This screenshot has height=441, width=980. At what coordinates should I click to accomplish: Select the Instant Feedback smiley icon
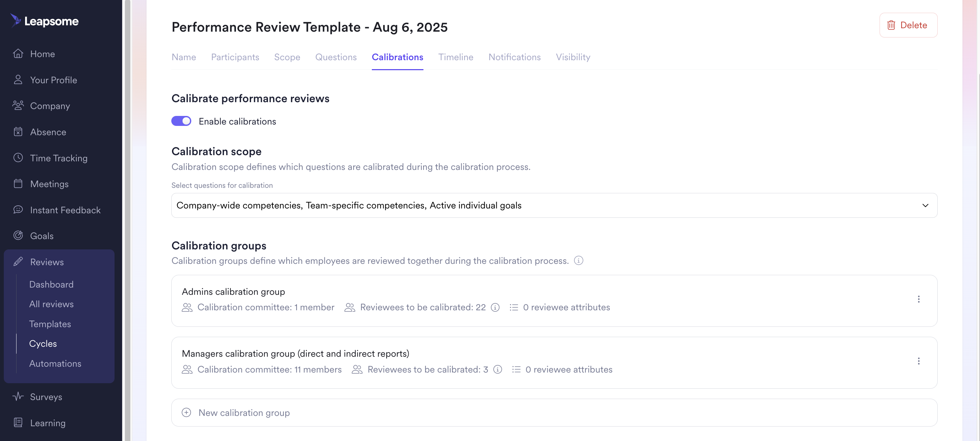pyautogui.click(x=18, y=209)
